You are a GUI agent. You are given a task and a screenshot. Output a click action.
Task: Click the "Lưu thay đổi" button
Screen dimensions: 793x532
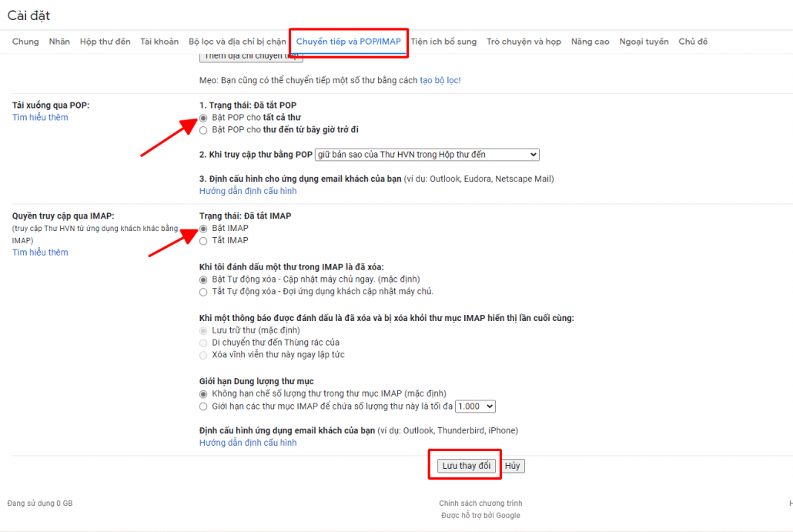[466, 466]
